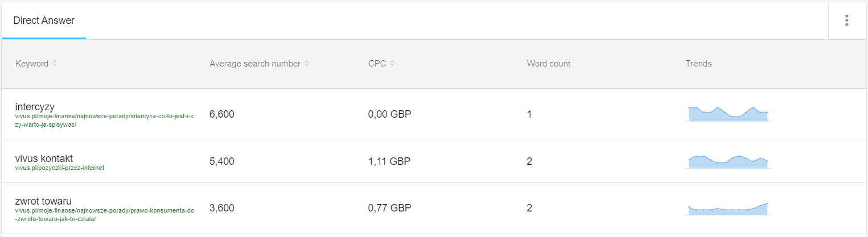View the zwrot towaru trend chart
Viewport: 868px width, 237px height.
tap(728, 209)
